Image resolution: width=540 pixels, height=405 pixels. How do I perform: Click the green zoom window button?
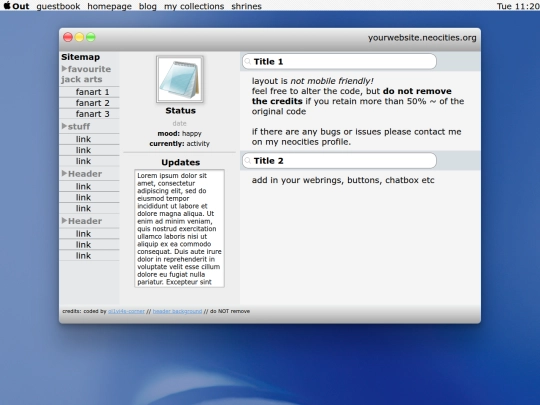click(x=91, y=37)
